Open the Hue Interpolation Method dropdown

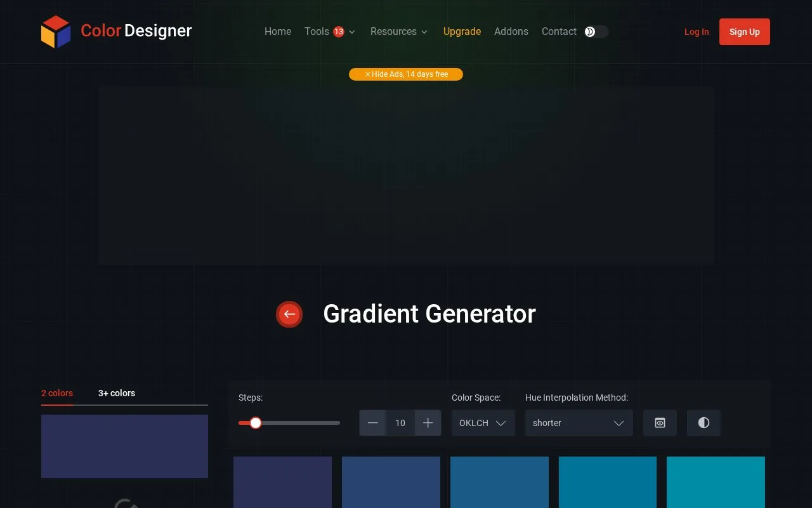pyautogui.click(x=579, y=423)
